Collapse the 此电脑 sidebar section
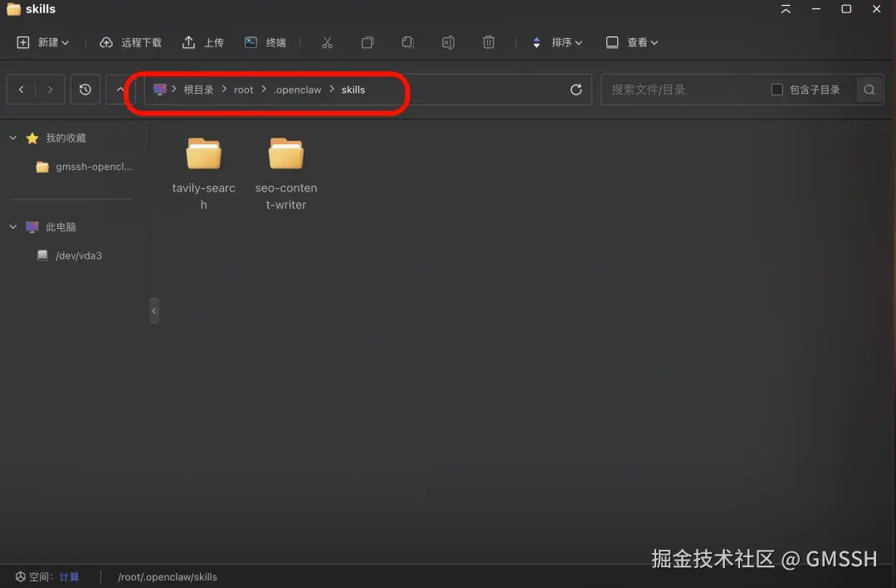Image resolution: width=896 pixels, height=588 pixels. 12,226
